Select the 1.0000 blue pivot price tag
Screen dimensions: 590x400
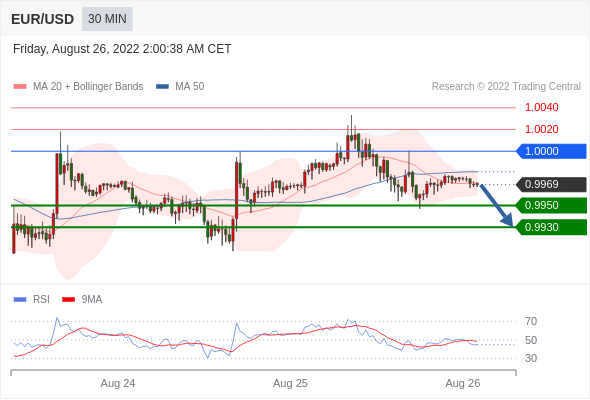[551, 151]
